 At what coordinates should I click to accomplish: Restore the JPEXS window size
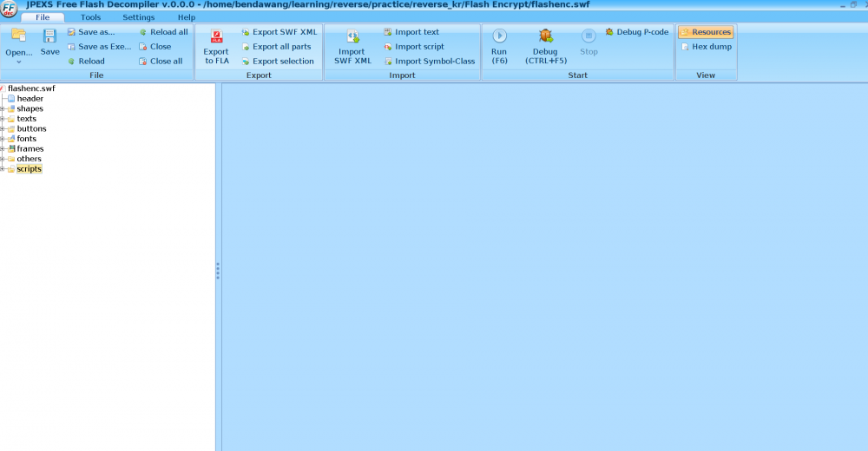[853, 4]
